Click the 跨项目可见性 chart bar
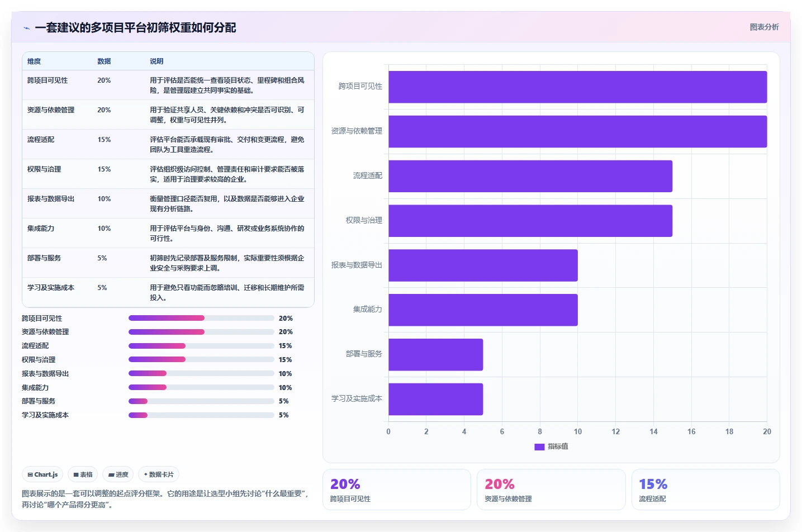 tap(577, 87)
